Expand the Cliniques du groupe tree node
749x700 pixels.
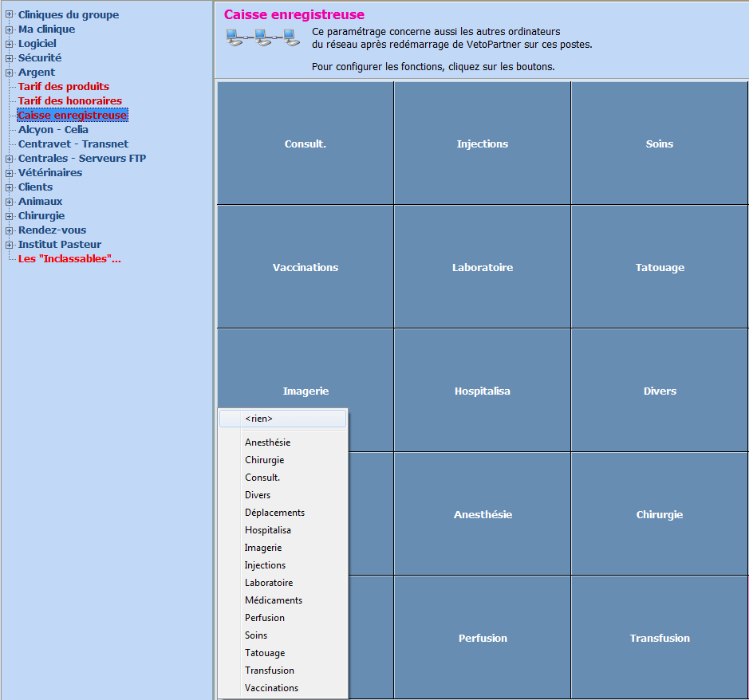10,15
